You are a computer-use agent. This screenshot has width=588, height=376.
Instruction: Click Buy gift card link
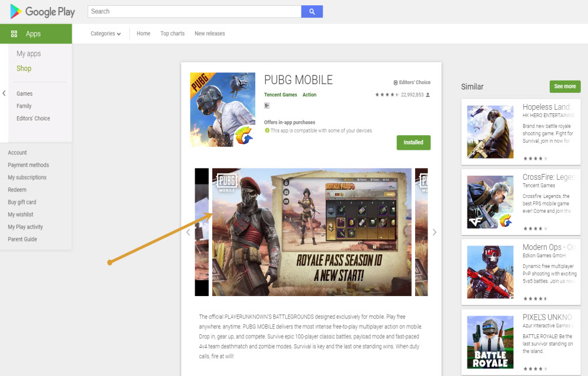[x=22, y=202]
